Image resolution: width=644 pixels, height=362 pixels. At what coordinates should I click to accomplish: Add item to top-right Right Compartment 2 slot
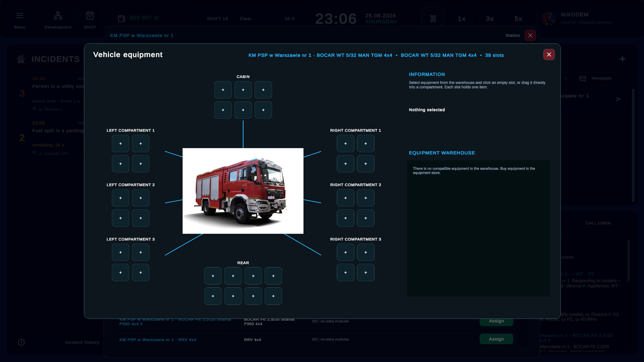coord(366,198)
